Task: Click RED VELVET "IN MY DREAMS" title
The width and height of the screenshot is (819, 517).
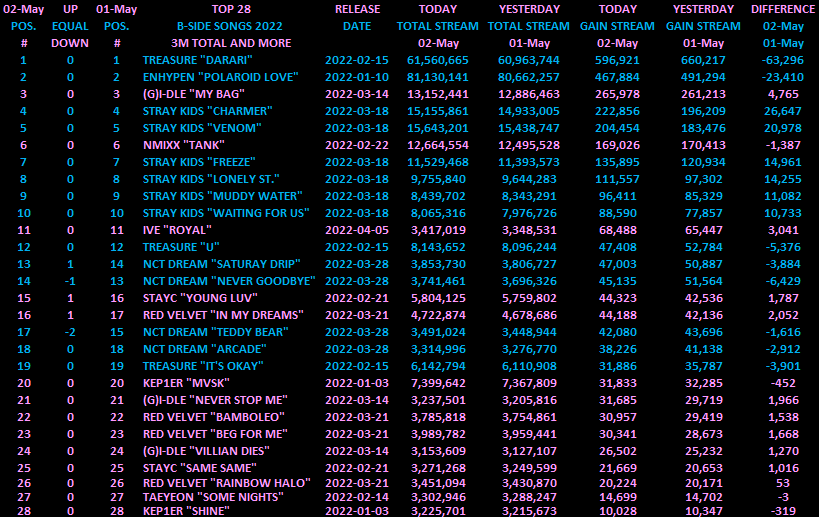Action: coord(224,315)
